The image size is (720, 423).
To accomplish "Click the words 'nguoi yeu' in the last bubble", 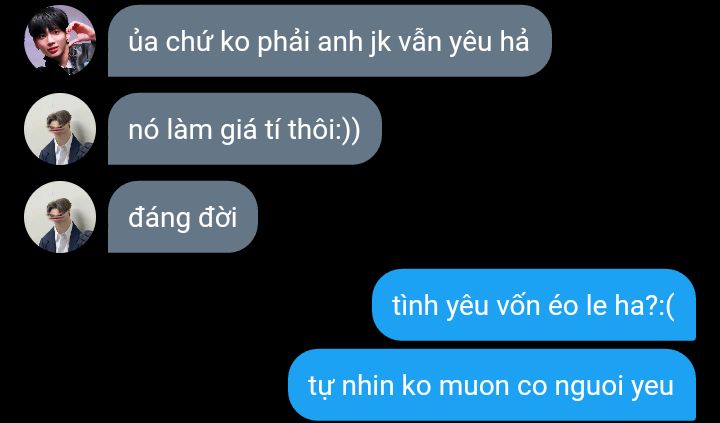I will point(613,387).
